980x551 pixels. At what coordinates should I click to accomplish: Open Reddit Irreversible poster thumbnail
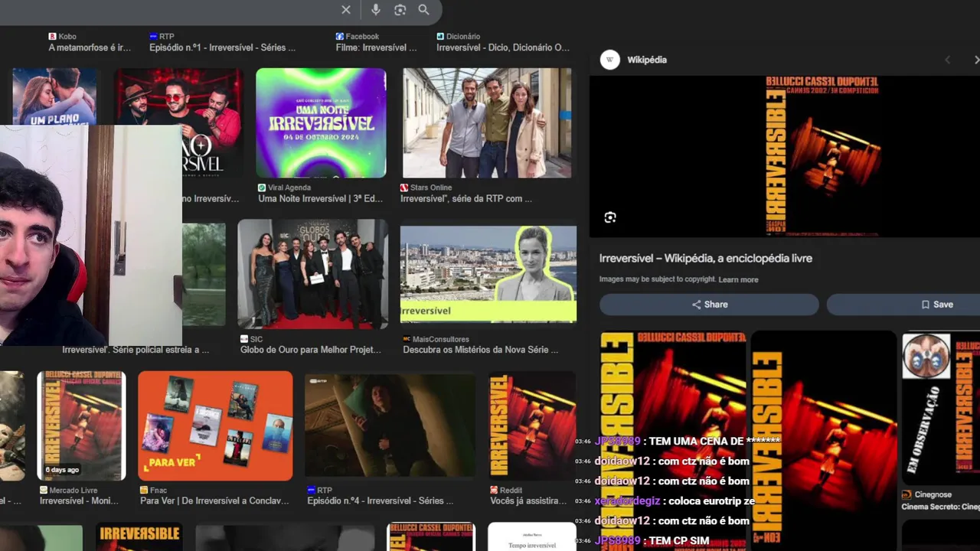(532, 425)
